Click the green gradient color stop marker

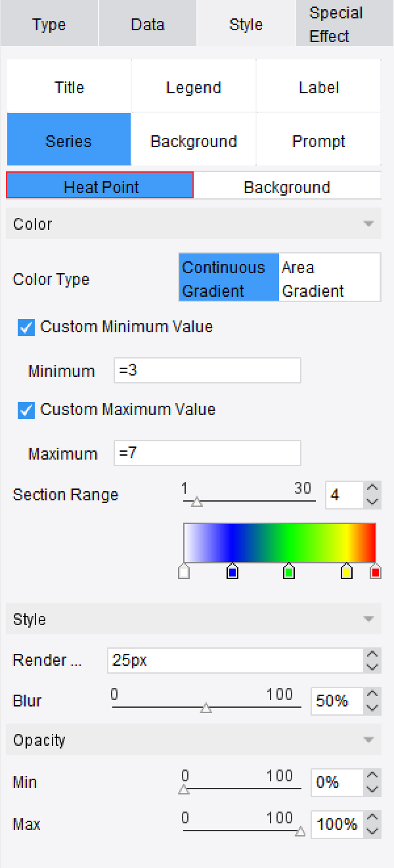[289, 572]
